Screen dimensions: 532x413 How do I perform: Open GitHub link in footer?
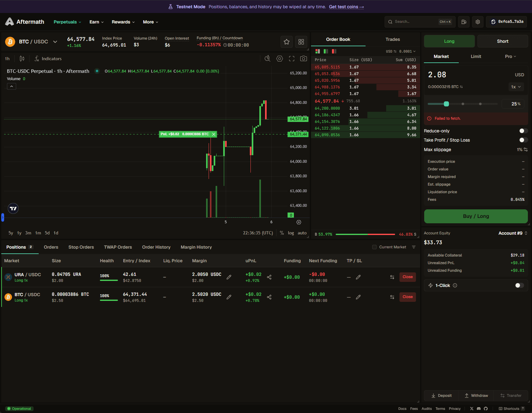tap(486, 409)
